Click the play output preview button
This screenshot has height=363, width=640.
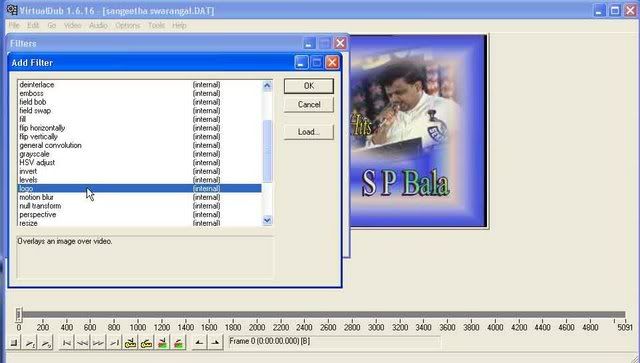(46, 343)
